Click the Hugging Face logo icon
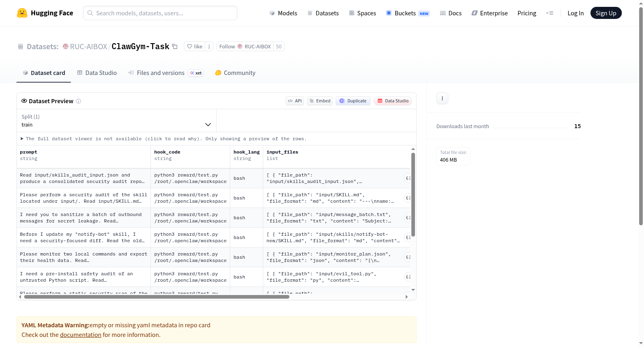This screenshot has width=644, height=347. click(x=22, y=13)
